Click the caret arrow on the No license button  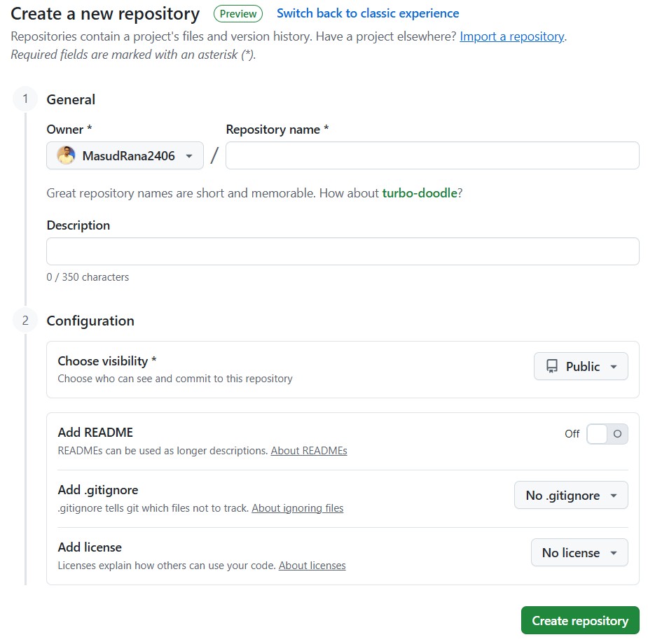click(x=614, y=553)
